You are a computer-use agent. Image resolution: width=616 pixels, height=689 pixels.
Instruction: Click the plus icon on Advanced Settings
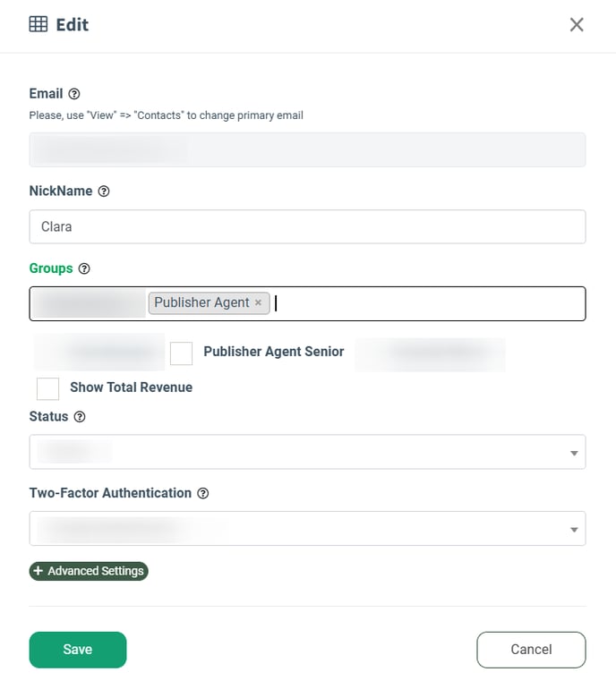(38, 571)
